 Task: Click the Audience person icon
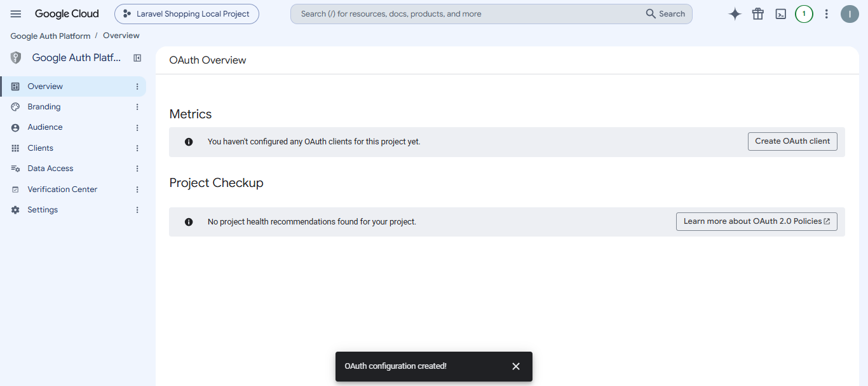tap(15, 127)
